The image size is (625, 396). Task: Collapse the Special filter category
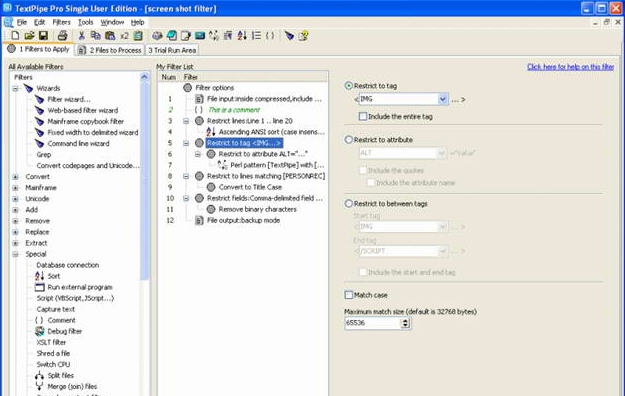(16, 254)
